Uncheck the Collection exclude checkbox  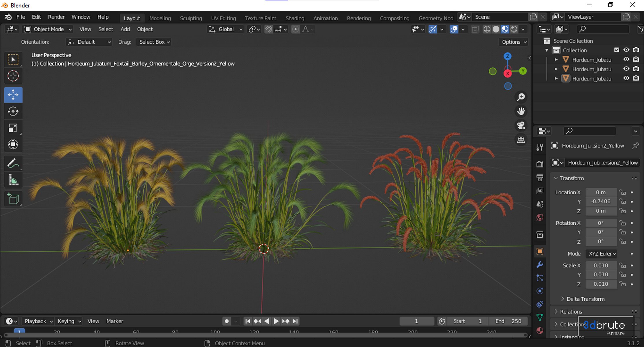pos(617,50)
